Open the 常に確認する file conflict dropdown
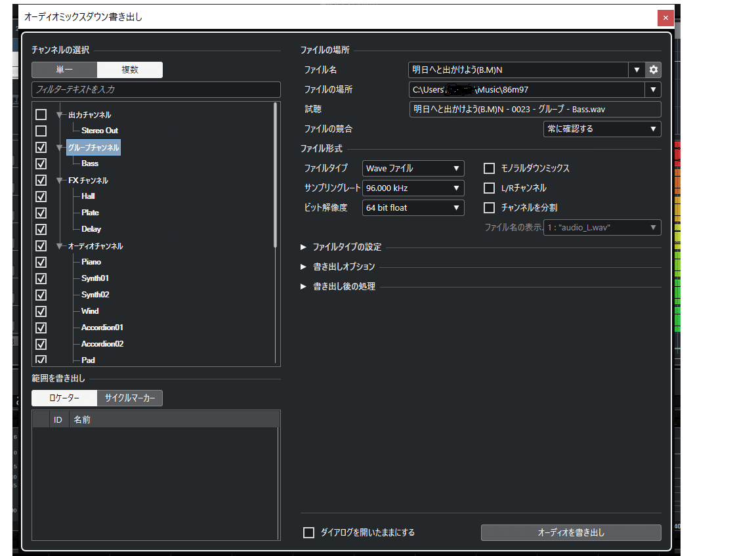The image size is (756, 556). tap(602, 129)
